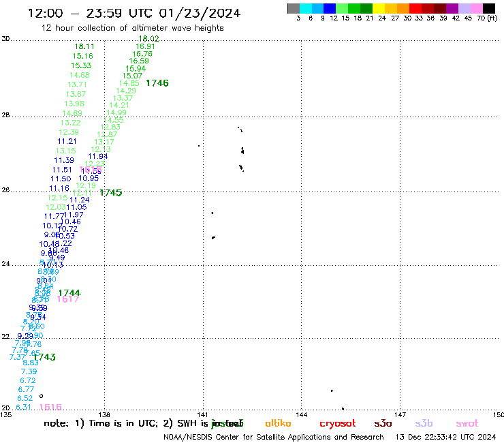Click the 11.50 wave height reading

coord(61,179)
